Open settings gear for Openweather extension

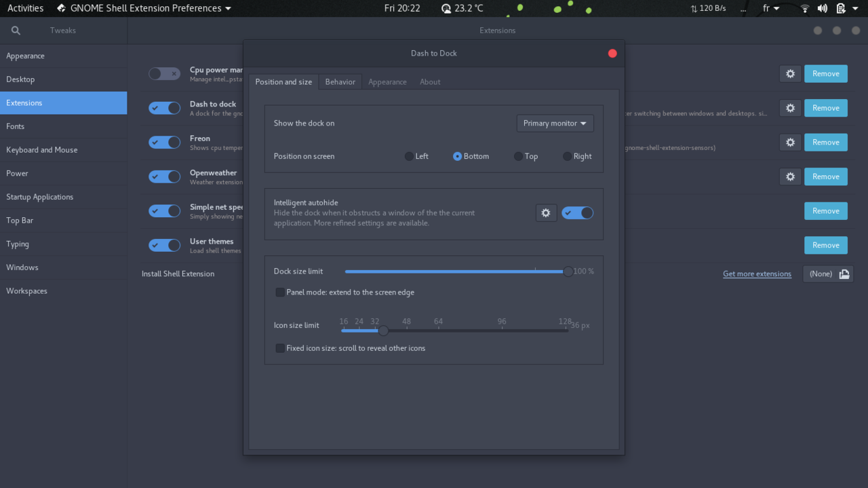790,176
